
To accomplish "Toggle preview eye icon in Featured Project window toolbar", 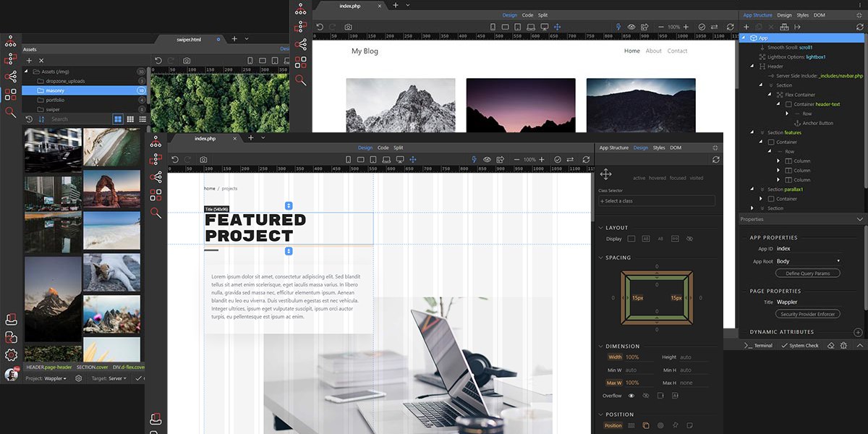I will 487,159.
